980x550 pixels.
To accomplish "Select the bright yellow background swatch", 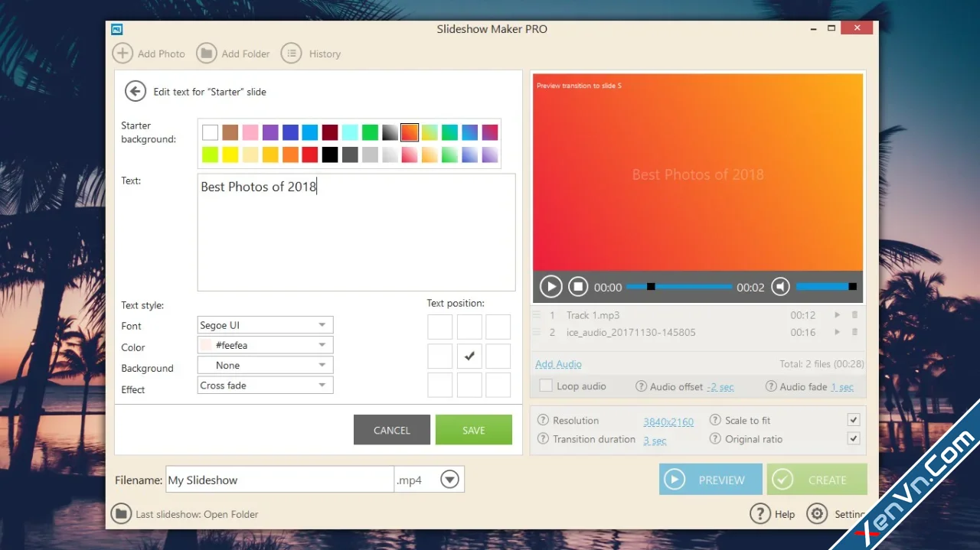I will point(230,155).
